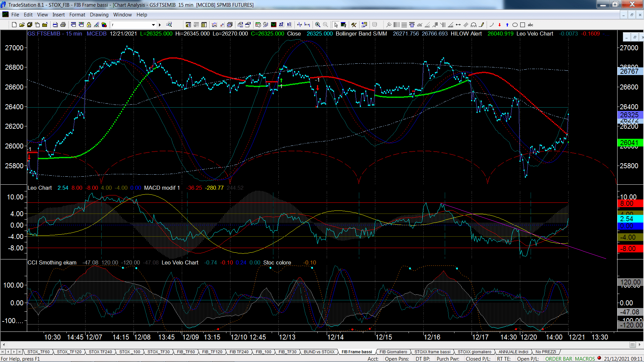Switch to the STOX_TF60 workspace tab
Screen dimensions: 644x362
coord(39,352)
